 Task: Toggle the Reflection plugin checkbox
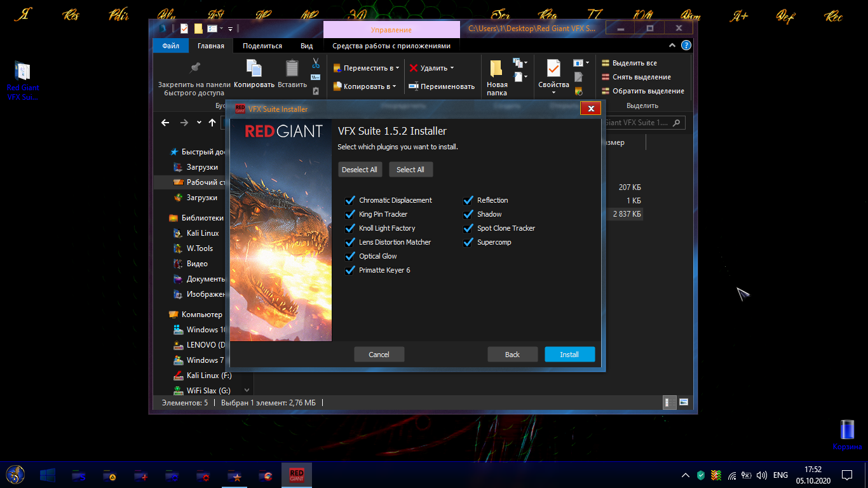point(468,200)
